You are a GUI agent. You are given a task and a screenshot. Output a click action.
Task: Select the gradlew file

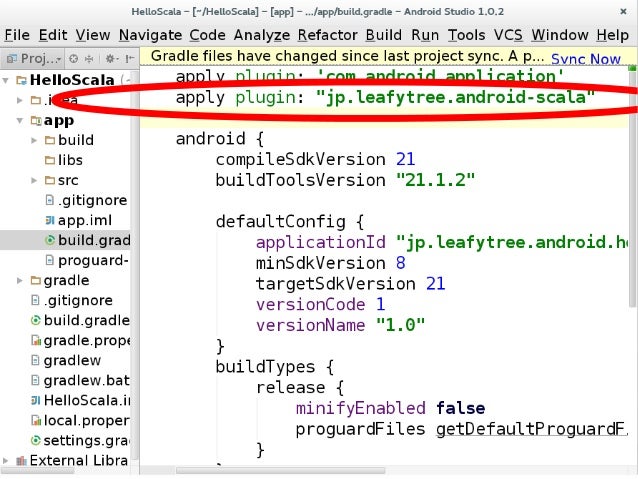pos(72,361)
